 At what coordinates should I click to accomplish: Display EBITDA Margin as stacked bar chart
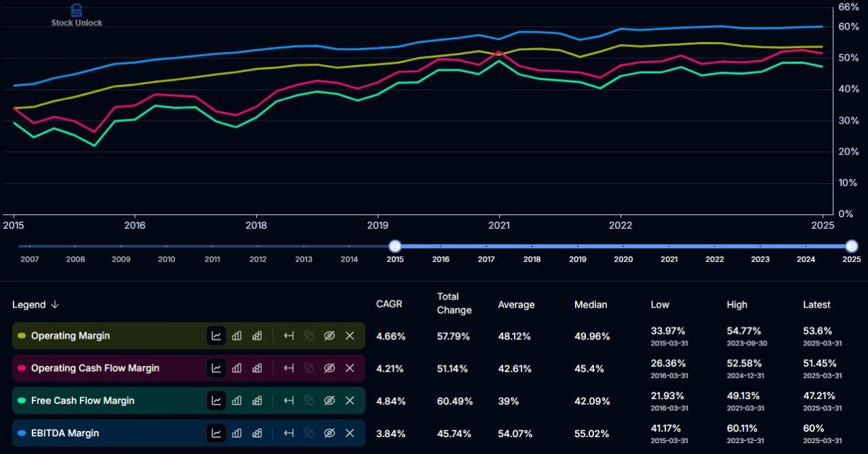coord(257,433)
